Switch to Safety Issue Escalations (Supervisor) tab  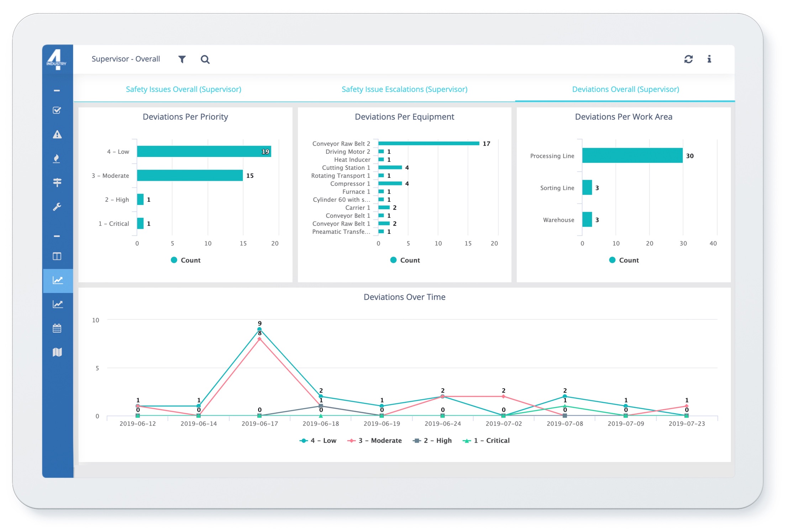click(404, 89)
